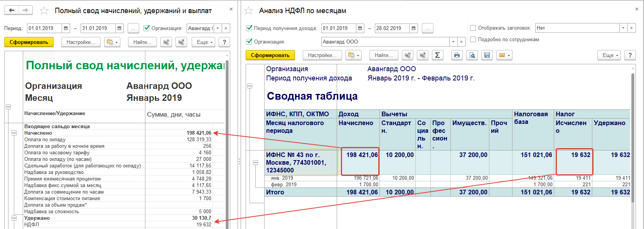Select the Итого row label

pos(275,192)
